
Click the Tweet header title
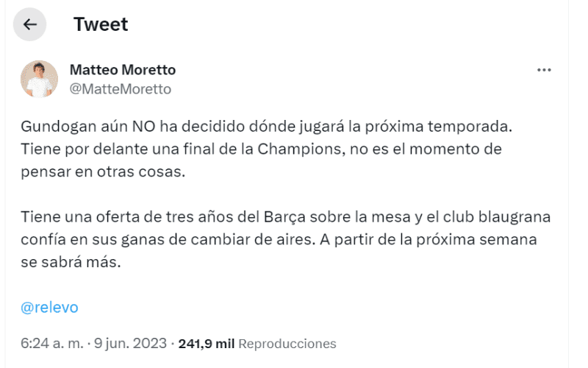(101, 24)
